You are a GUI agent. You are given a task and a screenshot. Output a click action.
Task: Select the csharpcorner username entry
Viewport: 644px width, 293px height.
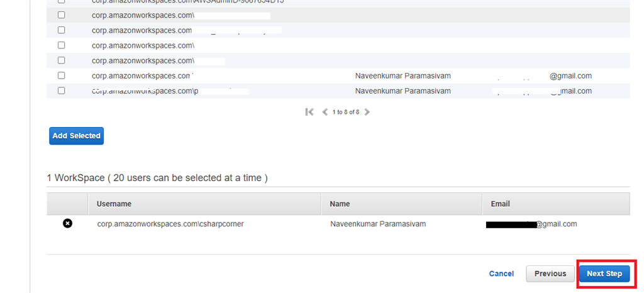(170, 224)
